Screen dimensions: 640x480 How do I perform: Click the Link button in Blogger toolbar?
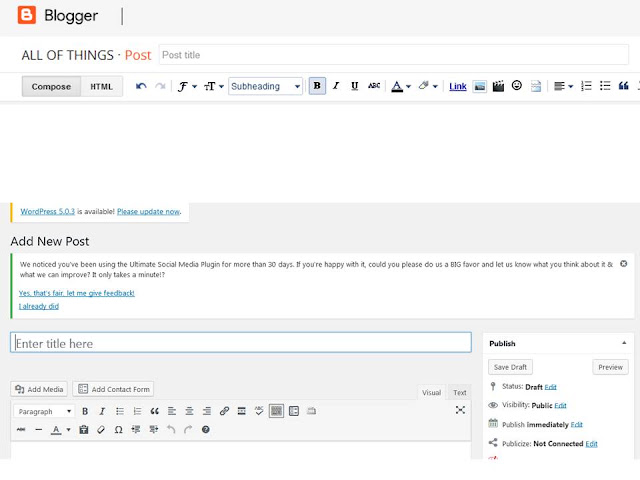tap(458, 87)
